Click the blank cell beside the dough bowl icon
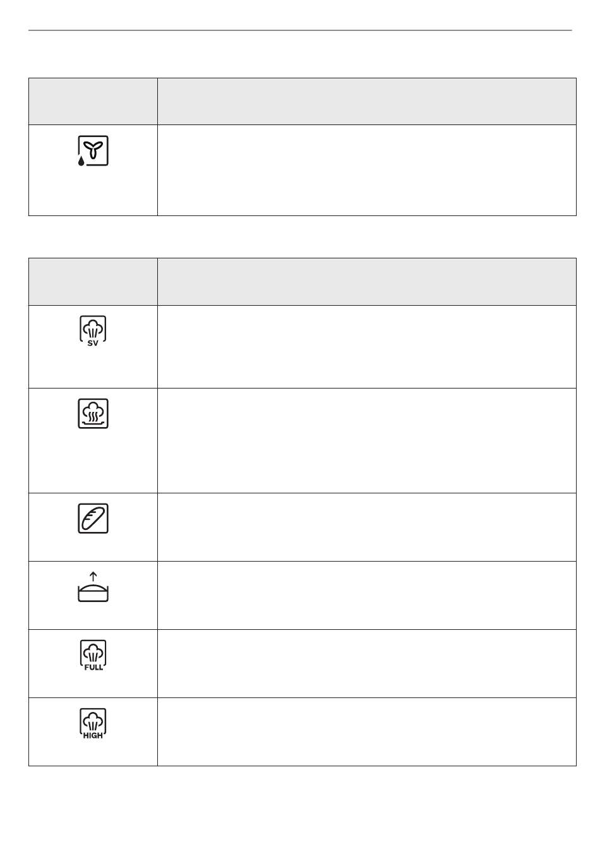600x868 pixels. click(367, 595)
